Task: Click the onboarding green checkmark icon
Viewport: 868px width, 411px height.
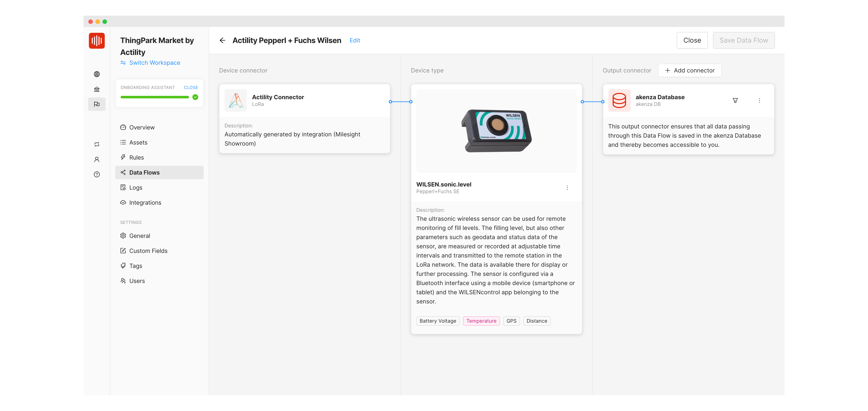Action: point(196,97)
